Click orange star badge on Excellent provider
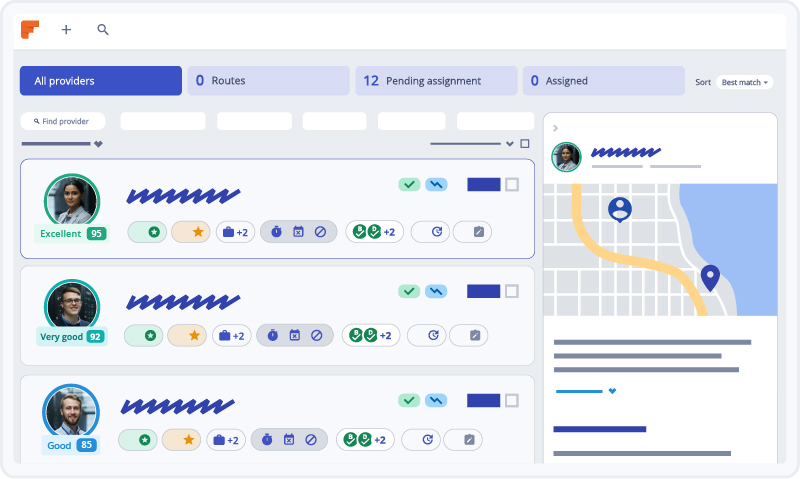The image size is (800, 479). coord(190,232)
